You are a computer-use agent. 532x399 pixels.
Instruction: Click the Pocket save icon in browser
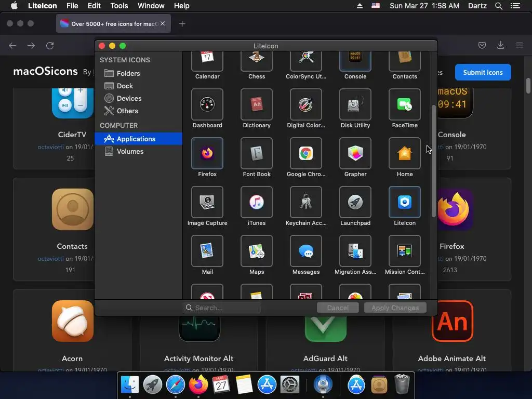[x=482, y=45]
